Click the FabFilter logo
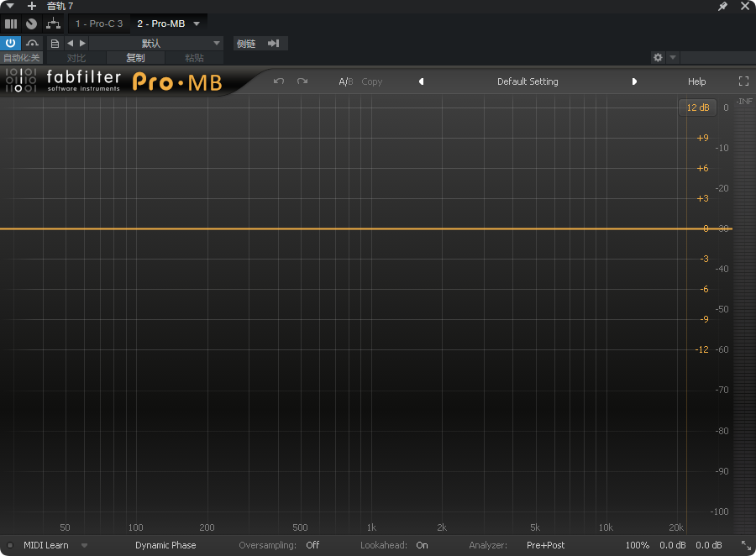This screenshot has height=556, width=756. pyautogui.click(x=63, y=81)
